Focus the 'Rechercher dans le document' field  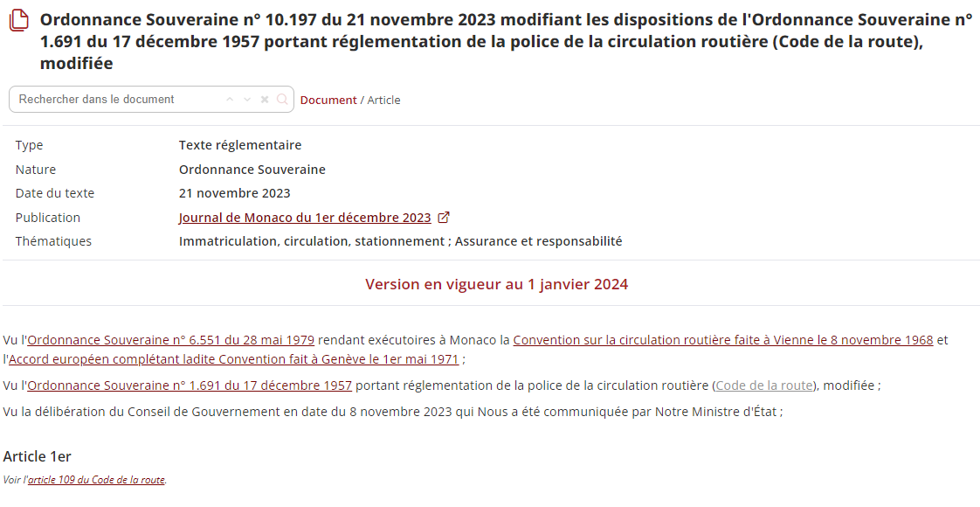pos(119,100)
